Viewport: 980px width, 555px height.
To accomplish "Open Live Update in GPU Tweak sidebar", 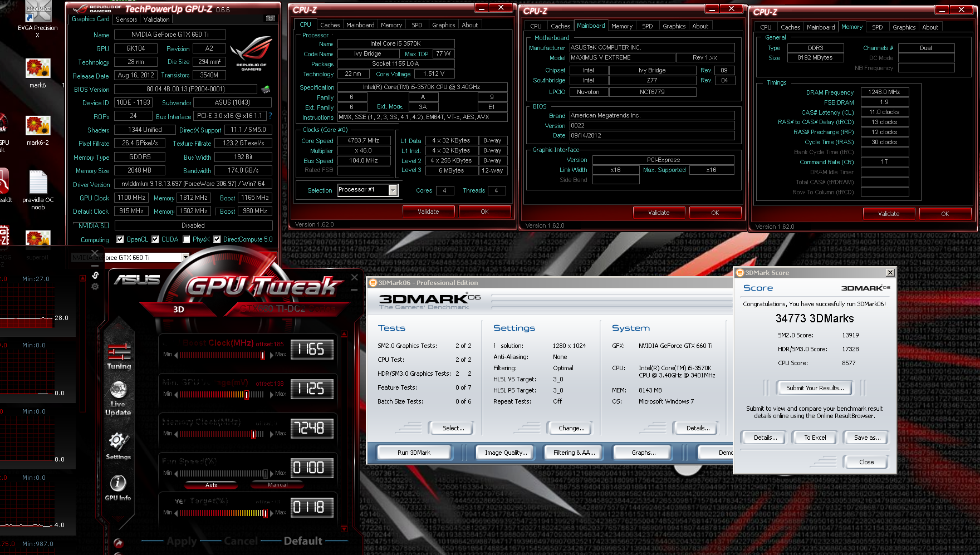I will click(118, 399).
